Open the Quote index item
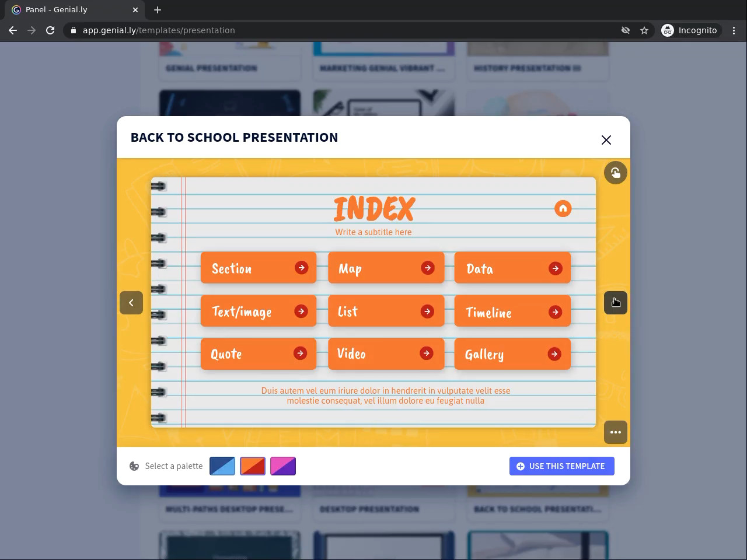Viewport: 747px width, 560px height. (259, 354)
